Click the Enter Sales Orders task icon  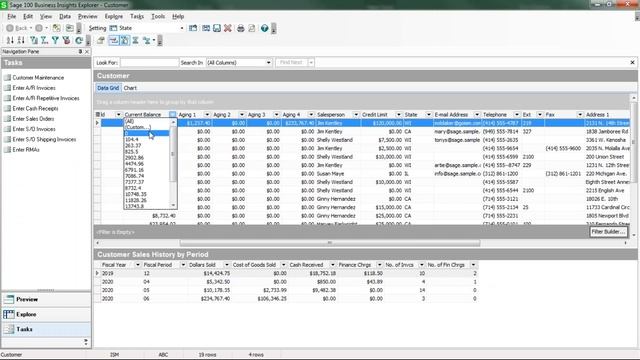tap(7, 119)
